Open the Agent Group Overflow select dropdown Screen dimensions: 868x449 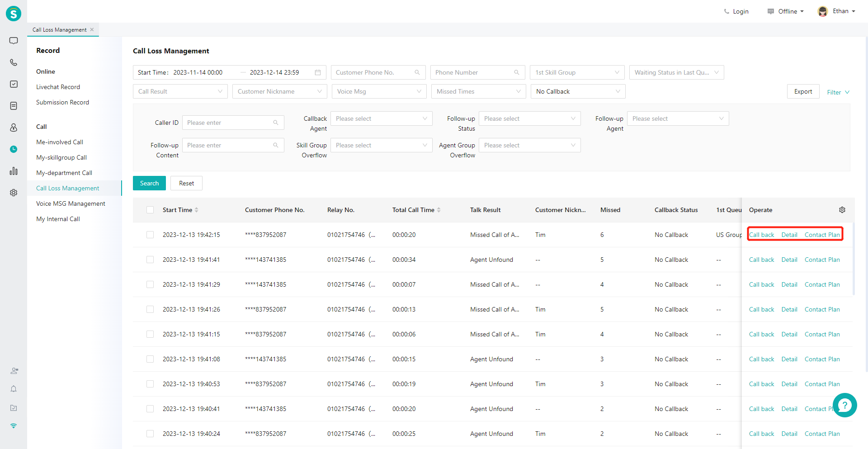(530, 145)
